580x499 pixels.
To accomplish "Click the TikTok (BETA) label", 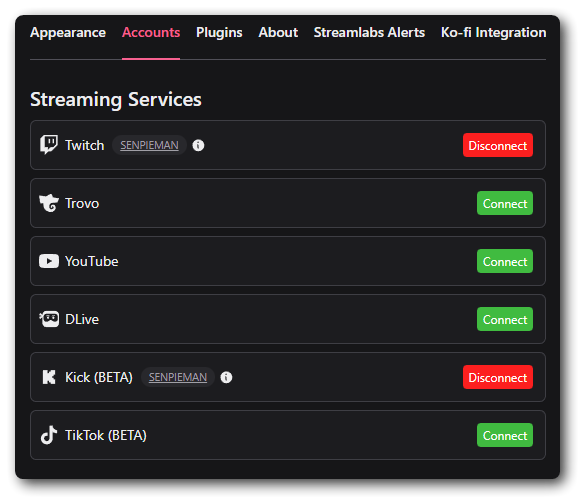I will 106,435.
